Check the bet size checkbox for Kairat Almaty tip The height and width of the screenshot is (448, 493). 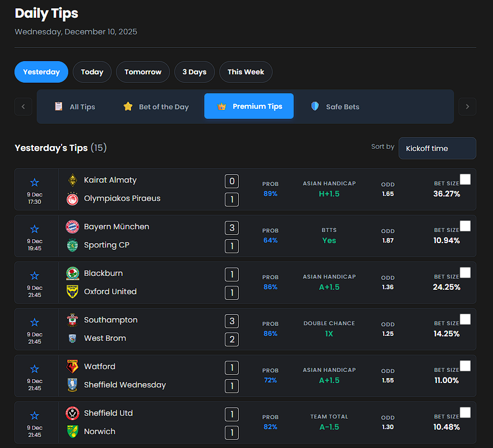(x=466, y=179)
